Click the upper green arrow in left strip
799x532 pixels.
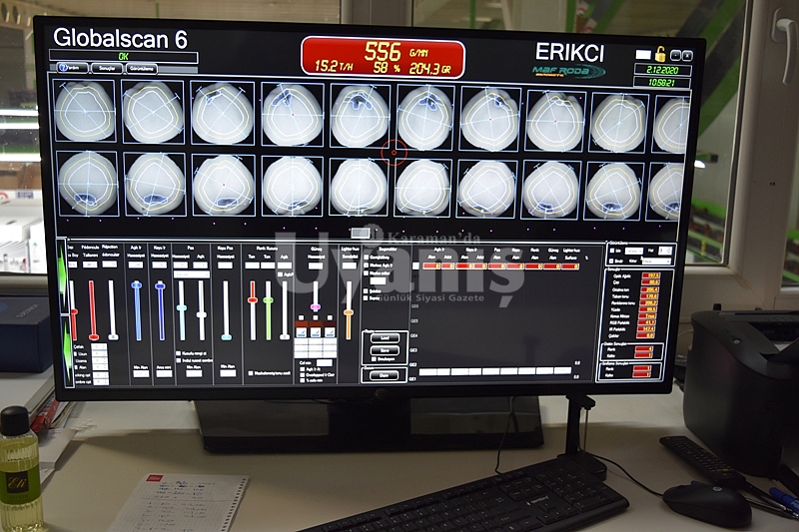click(x=62, y=277)
